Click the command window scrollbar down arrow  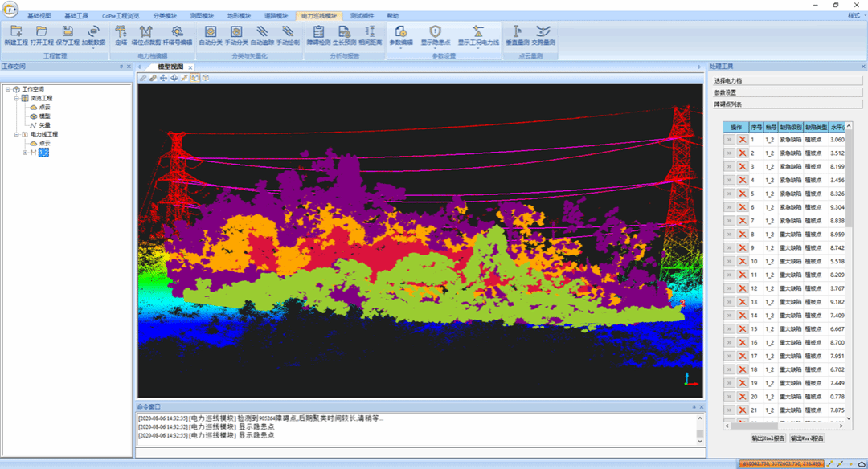[x=700, y=441]
